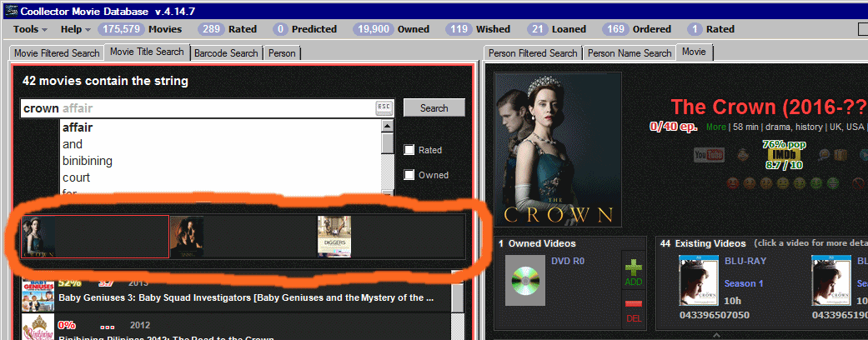Select the Movie tab on the right
Image resolution: width=868 pixels, height=340 pixels.
(694, 52)
